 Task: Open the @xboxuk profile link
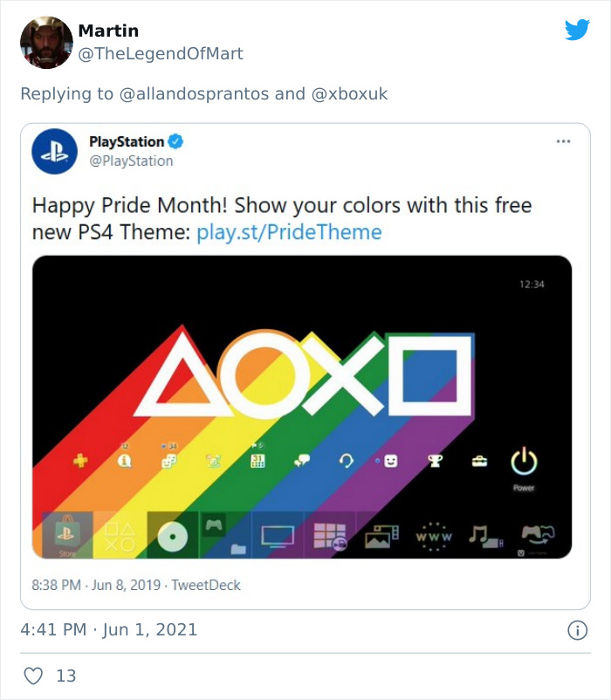pos(353,90)
